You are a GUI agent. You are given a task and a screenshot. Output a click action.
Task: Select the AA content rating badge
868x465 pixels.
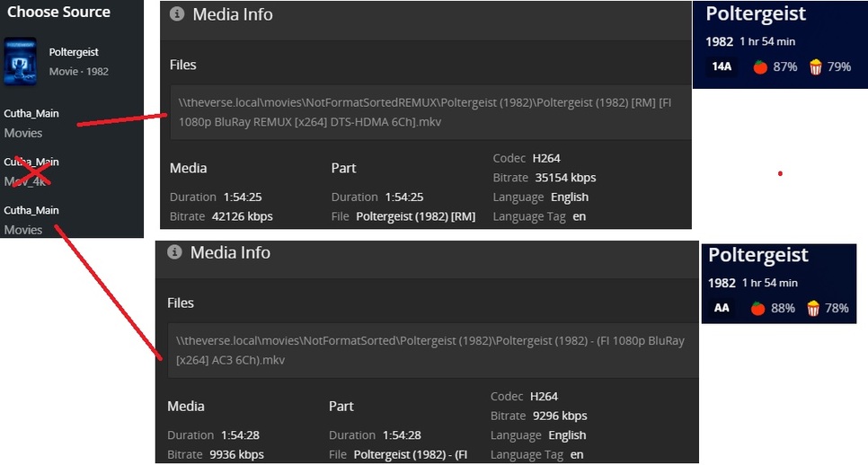click(x=722, y=308)
